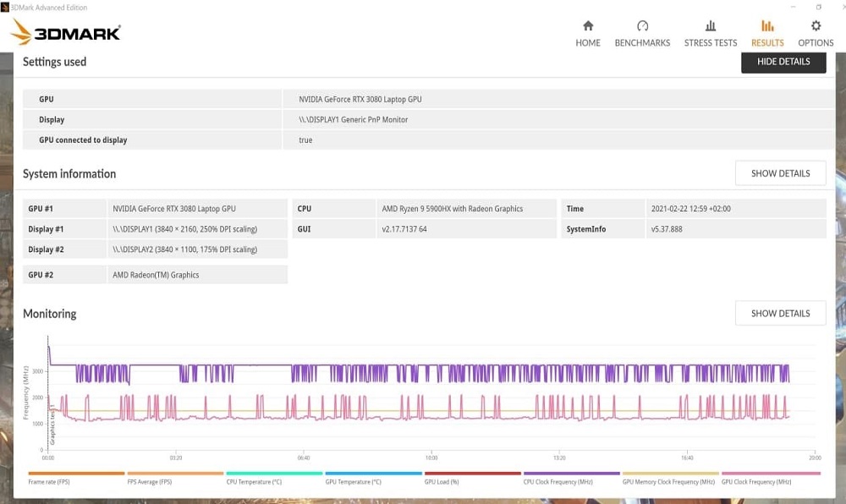Click the Results orange bars icon
The height and width of the screenshot is (504, 846).
coord(767,25)
